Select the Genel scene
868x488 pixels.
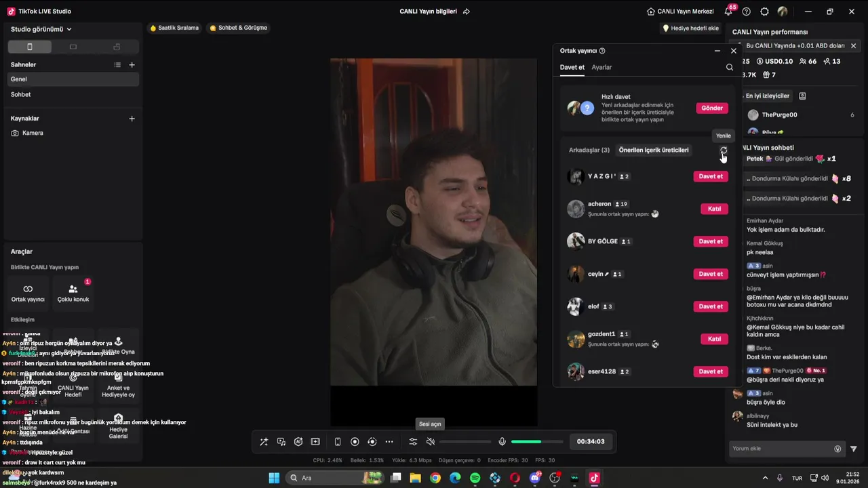pos(73,79)
